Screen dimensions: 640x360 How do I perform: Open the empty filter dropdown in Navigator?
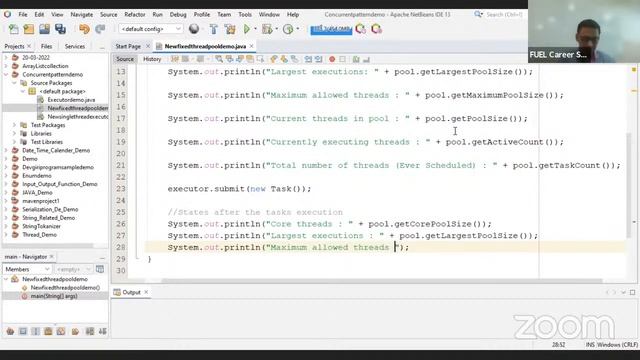click(73, 269)
